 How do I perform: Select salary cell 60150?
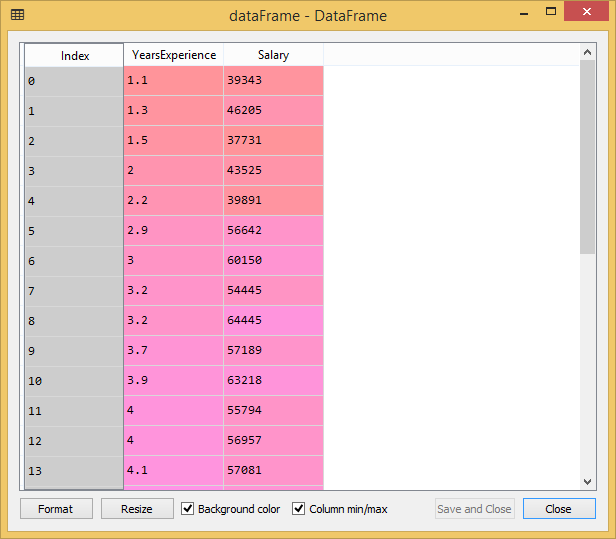(273, 260)
